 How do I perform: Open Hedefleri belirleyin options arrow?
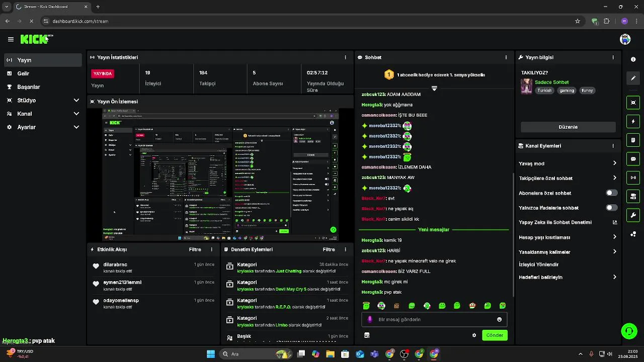click(x=614, y=277)
